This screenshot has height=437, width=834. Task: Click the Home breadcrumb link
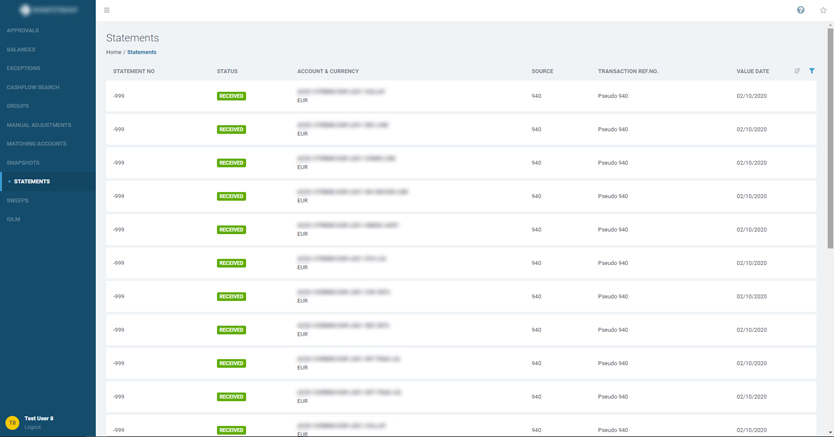(113, 52)
